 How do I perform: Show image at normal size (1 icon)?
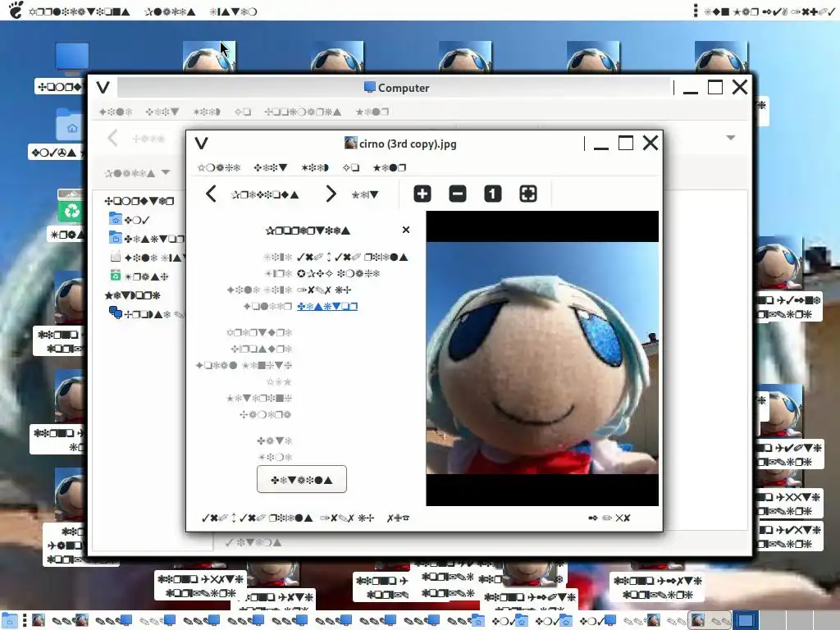pos(493,194)
